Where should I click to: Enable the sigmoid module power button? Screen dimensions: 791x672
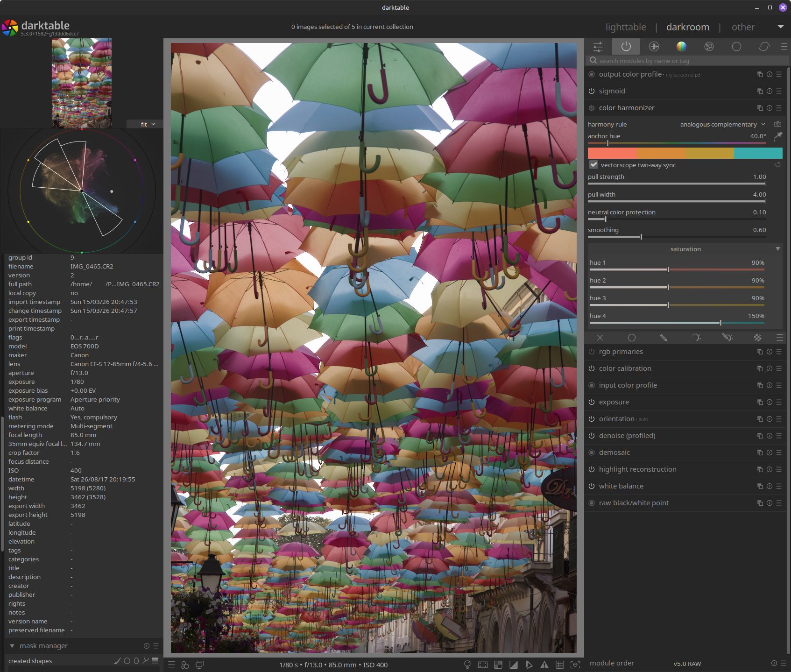click(592, 91)
